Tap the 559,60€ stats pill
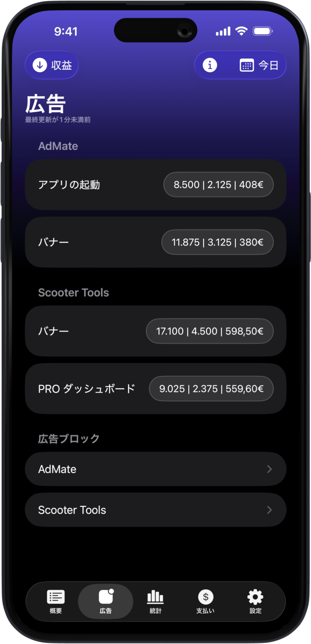Image resolution: width=311 pixels, height=644 pixels. tap(211, 389)
